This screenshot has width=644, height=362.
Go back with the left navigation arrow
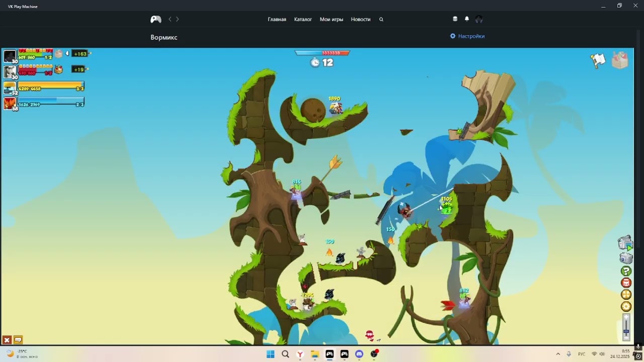[170, 19]
